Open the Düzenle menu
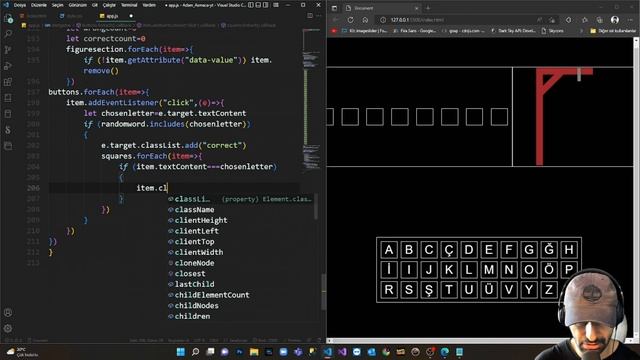Viewport: 640px width, 360px height. coord(39,5)
